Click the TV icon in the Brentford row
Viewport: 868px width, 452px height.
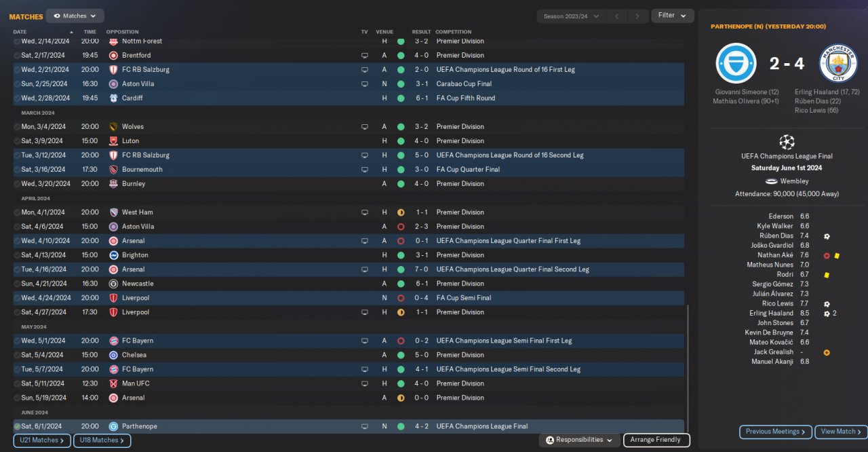[x=365, y=55]
